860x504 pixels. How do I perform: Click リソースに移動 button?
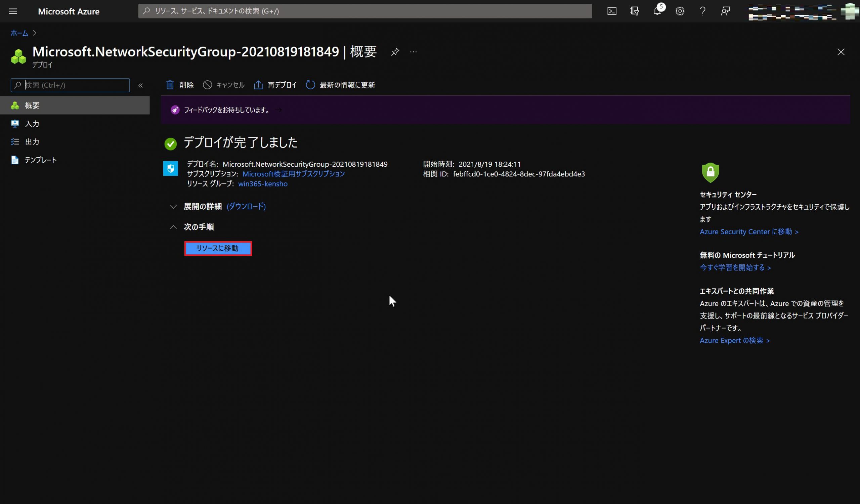pos(218,248)
